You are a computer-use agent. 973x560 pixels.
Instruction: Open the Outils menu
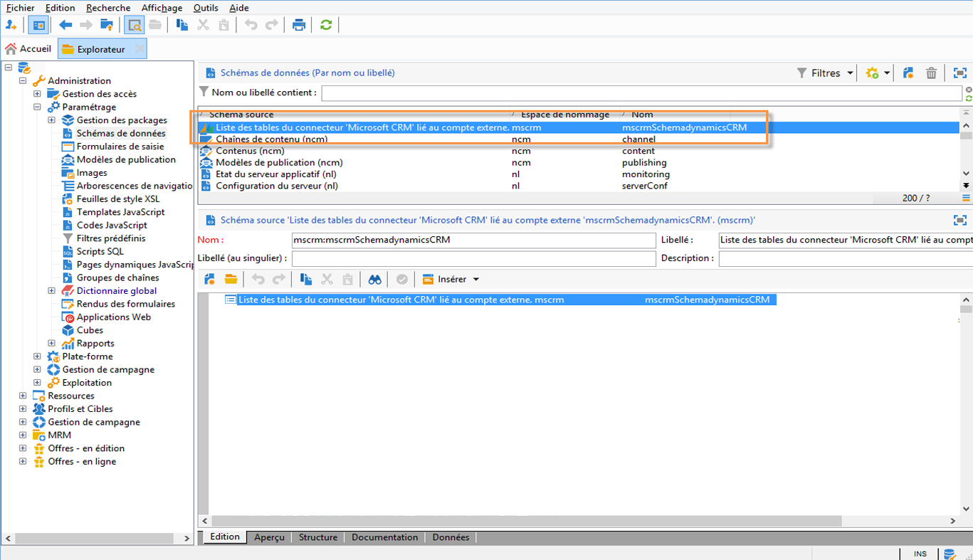pyautogui.click(x=206, y=8)
